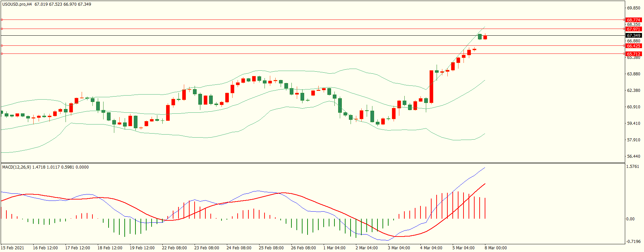
Task: Click the 65.712 red price level label
Action: (x=634, y=54)
